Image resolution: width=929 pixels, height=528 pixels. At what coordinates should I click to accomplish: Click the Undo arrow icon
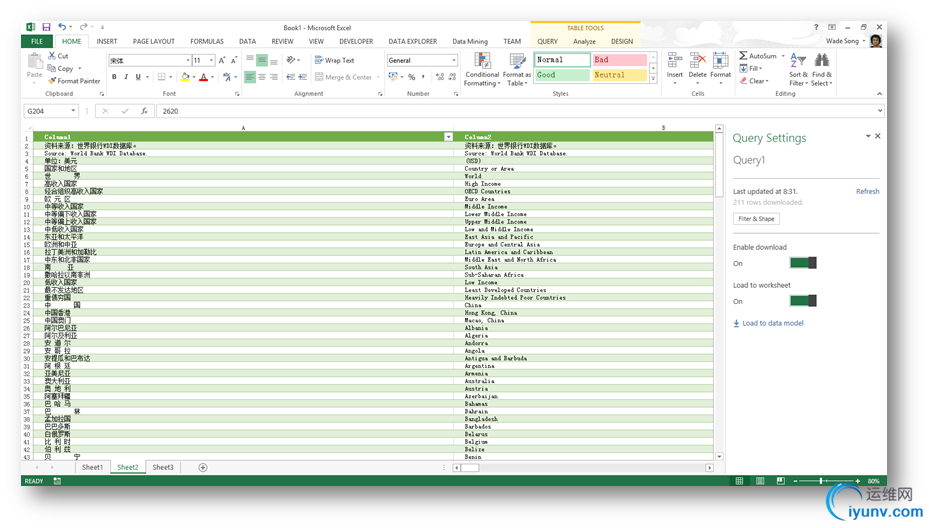pyautogui.click(x=62, y=27)
